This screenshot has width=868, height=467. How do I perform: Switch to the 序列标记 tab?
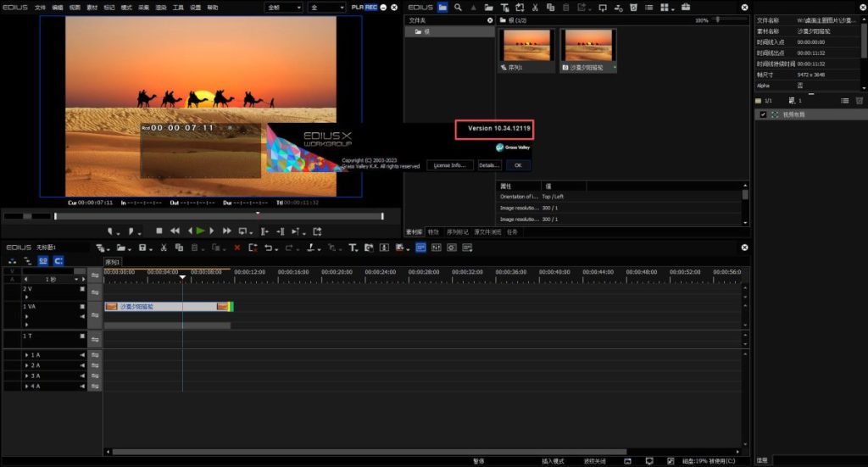tap(457, 232)
